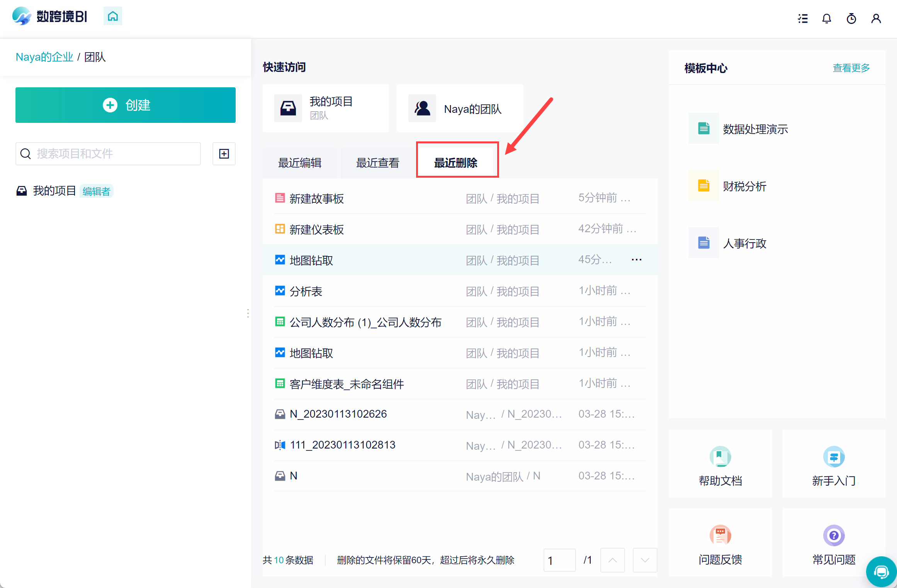
Task: Click the 创建 create button
Action: click(126, 105)
